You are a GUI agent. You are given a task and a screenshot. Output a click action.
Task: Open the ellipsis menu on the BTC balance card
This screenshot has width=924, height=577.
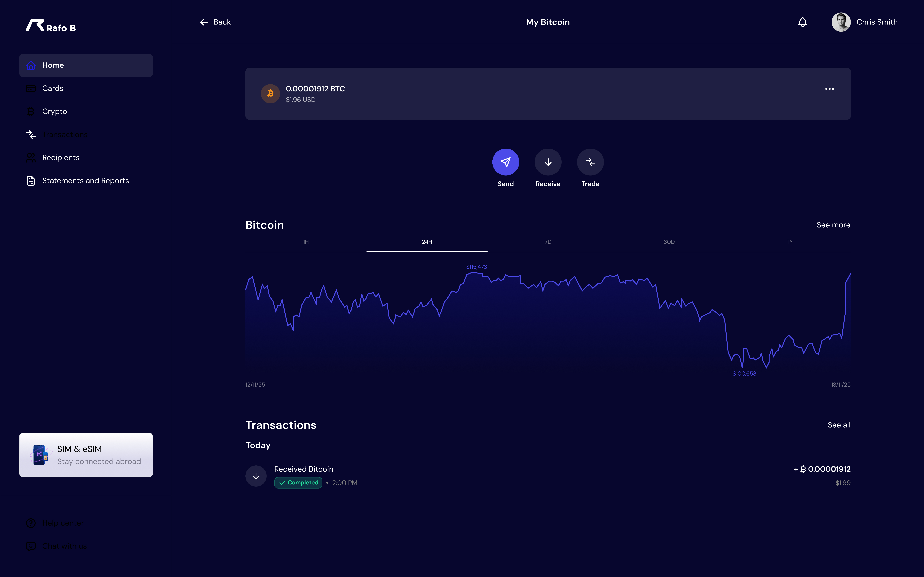(829, 89)
